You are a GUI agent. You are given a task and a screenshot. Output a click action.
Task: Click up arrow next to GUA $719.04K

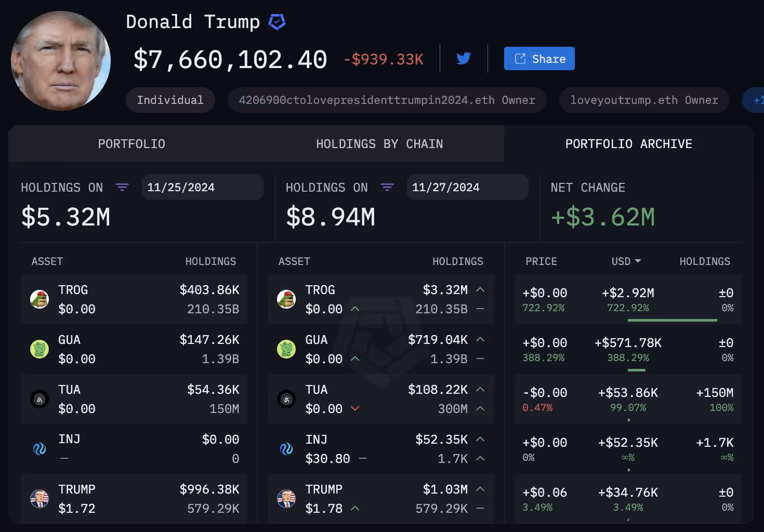tap(480, 339)
